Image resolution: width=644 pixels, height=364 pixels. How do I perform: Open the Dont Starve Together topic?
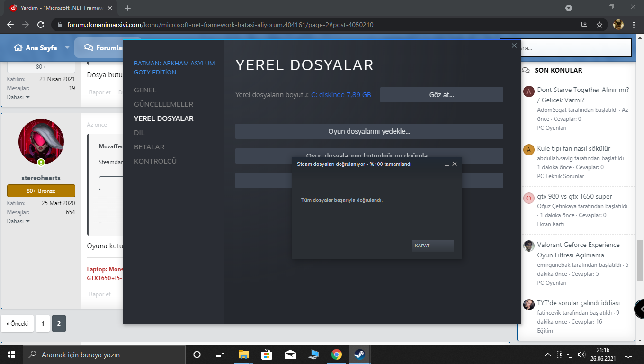(x=583, y=95)
